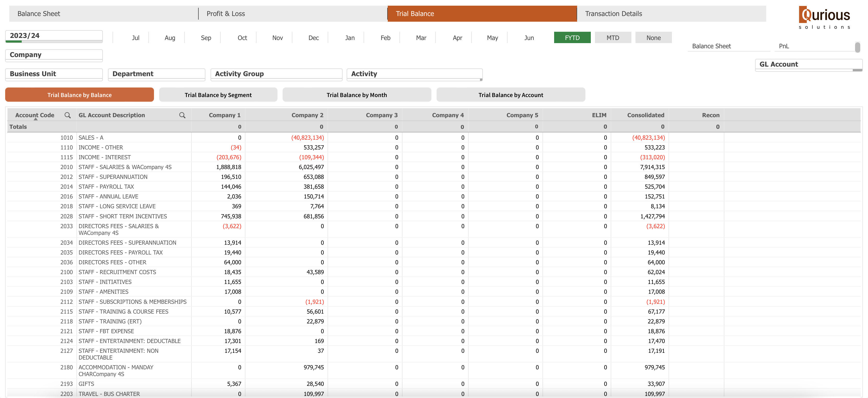Filter by the month Jan

(350, 38)
